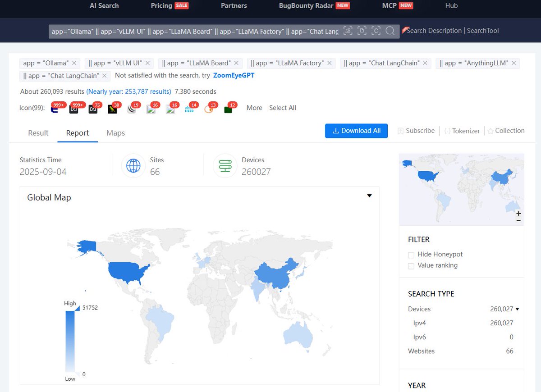Zoom in on the mini map

[518, 214]
